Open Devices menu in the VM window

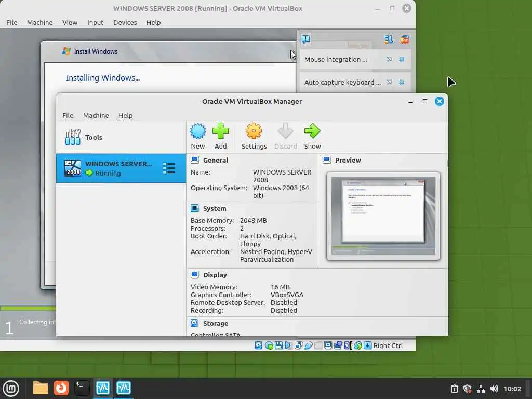coord(125,22)
